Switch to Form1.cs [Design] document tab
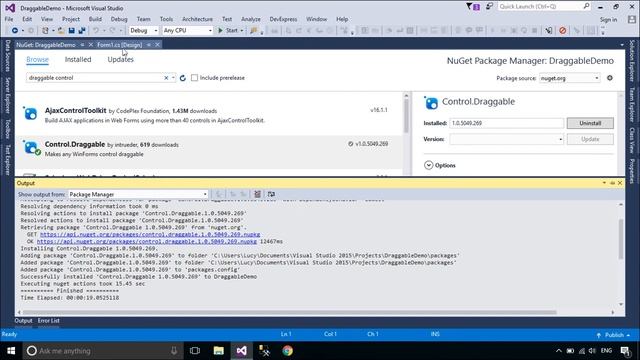Viewport: 640px width, 360px height. (x=120, y=45)
